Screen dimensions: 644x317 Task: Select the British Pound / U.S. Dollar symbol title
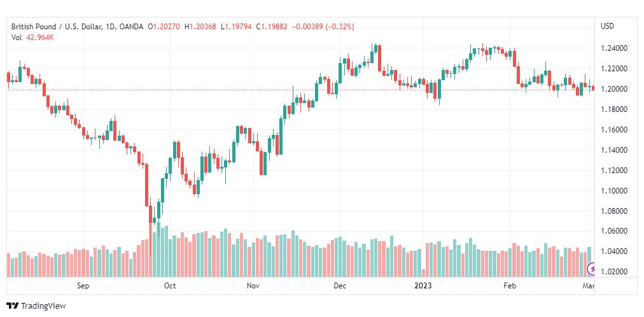[55, 27]
